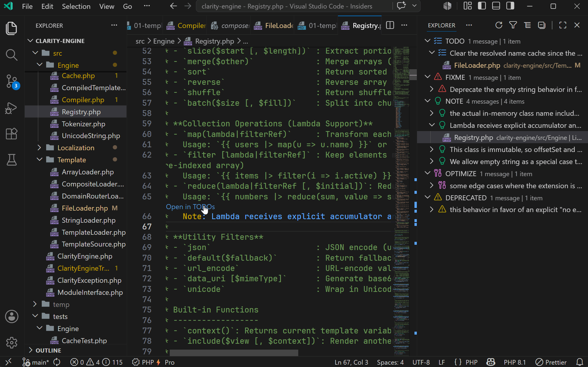
Task: Open the Copilot chat icon in title bar
Action: coord(402,6)
